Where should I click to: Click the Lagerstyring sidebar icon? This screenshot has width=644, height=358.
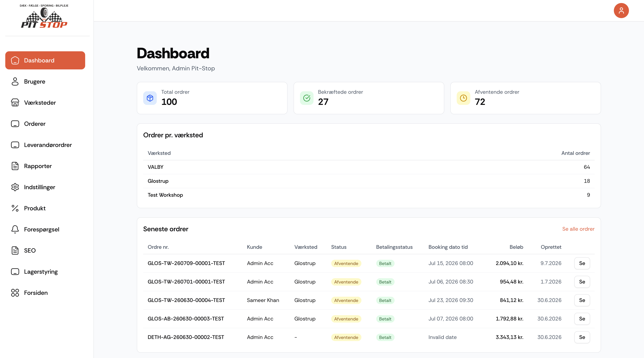tap(15, 272)
